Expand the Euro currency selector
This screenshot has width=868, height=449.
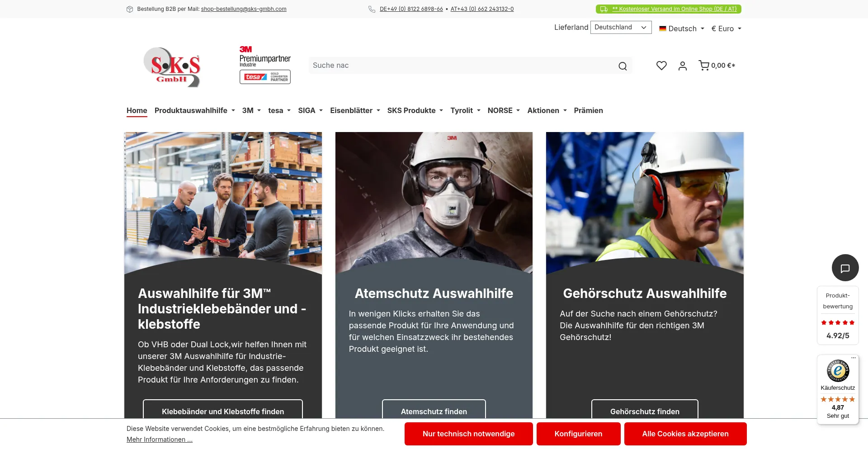[726, 28]
